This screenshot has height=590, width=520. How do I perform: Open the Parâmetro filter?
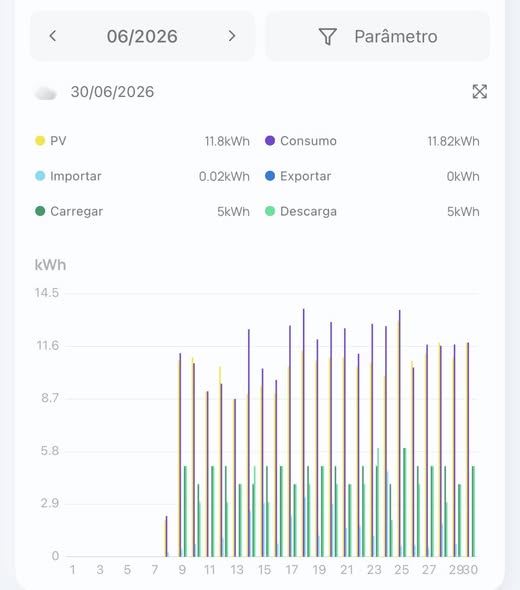tap(378, 36)
